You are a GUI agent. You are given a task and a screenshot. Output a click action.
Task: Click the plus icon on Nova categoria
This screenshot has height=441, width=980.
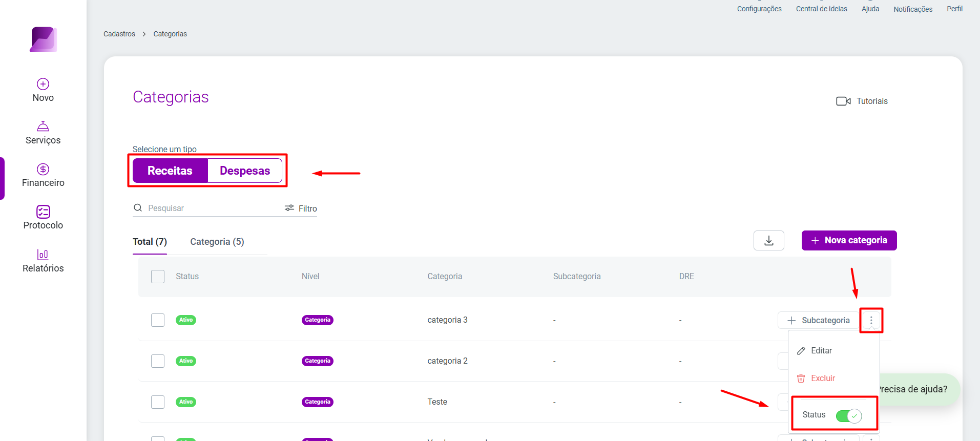(815, 241)
